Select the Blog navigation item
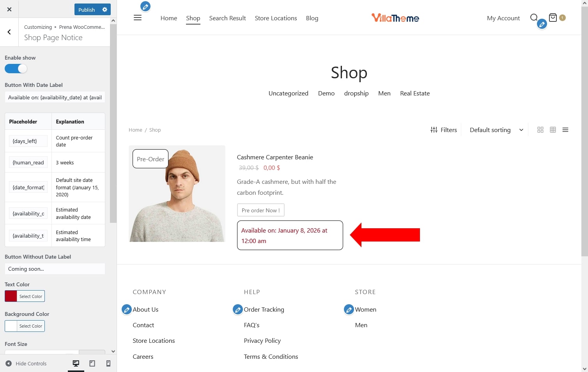 click(x=312, y=18)
